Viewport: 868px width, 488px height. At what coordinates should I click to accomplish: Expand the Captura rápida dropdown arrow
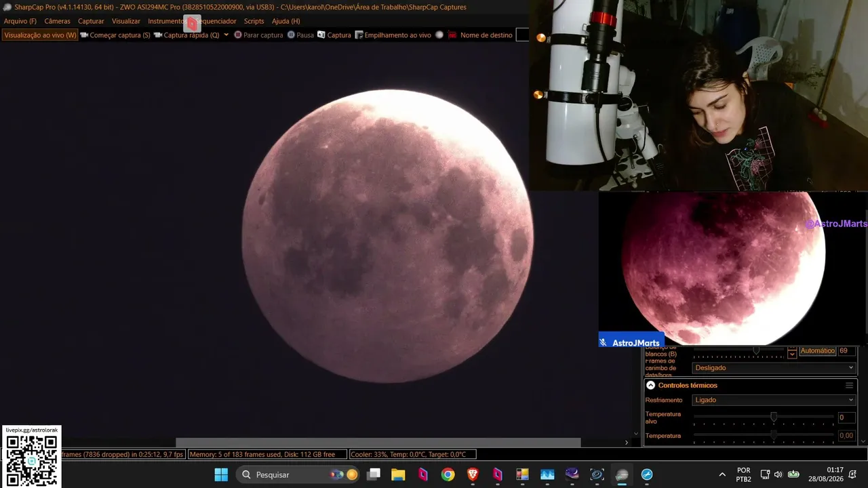226,35
